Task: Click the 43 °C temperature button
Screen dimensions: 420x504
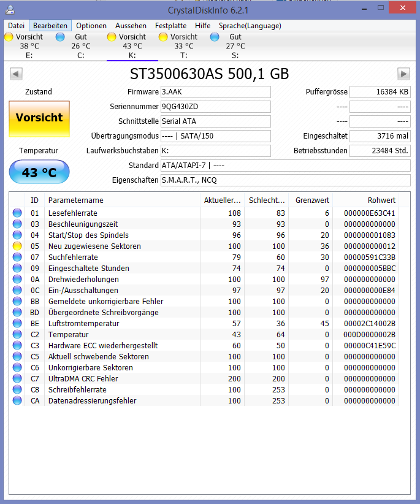Action: click(x=39, y=172)
